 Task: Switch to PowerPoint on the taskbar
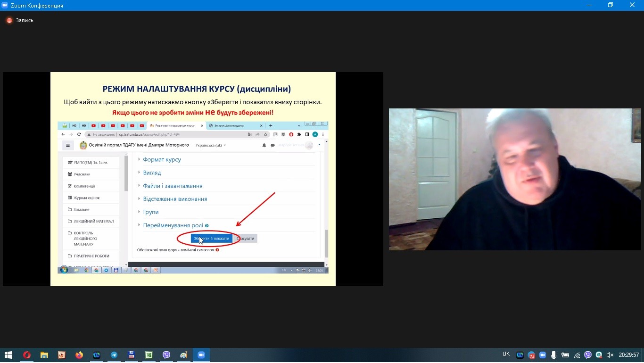click(x=62, y=355)
